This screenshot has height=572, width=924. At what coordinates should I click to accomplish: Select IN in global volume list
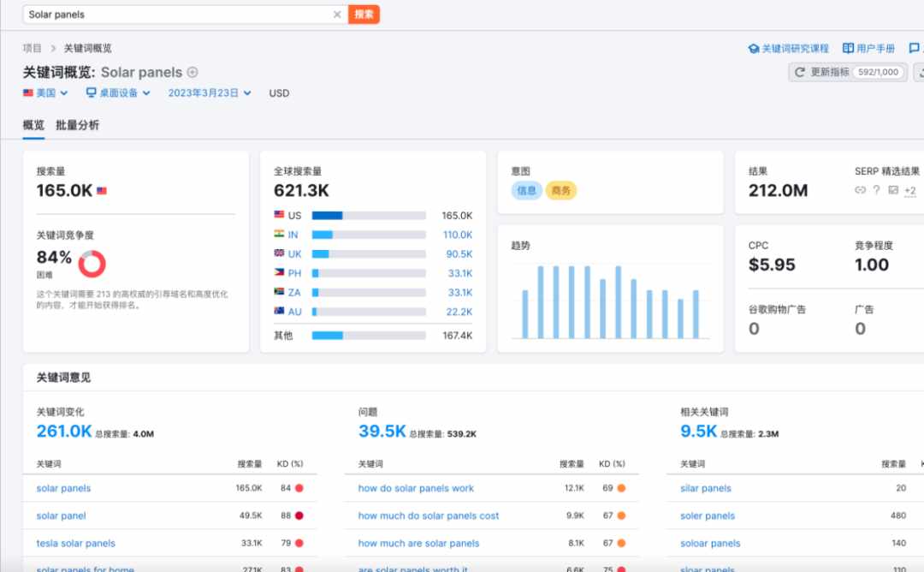point(293,235)
